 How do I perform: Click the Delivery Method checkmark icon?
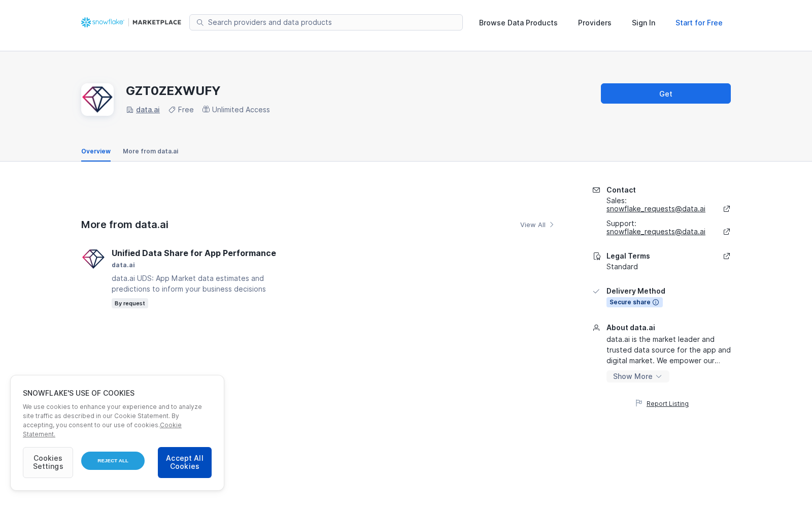click(x=596, y=291)
